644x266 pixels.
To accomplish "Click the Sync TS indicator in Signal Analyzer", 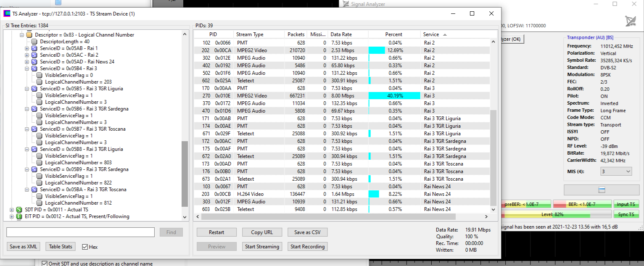I will [626, 214].
